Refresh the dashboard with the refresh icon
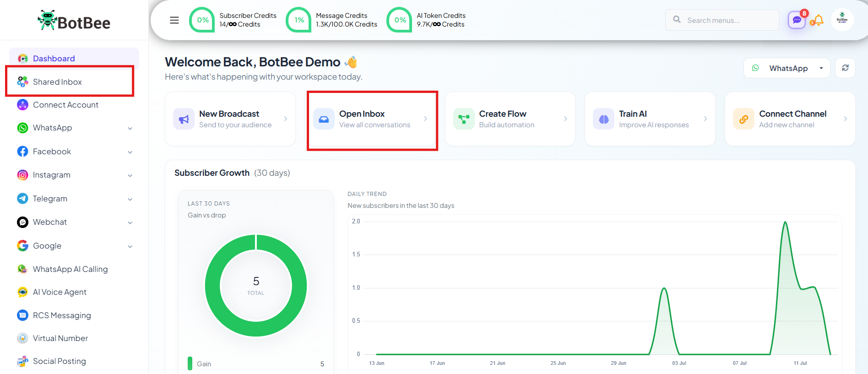The height and width of the screenshot is (374, 868). pos(845,68)
